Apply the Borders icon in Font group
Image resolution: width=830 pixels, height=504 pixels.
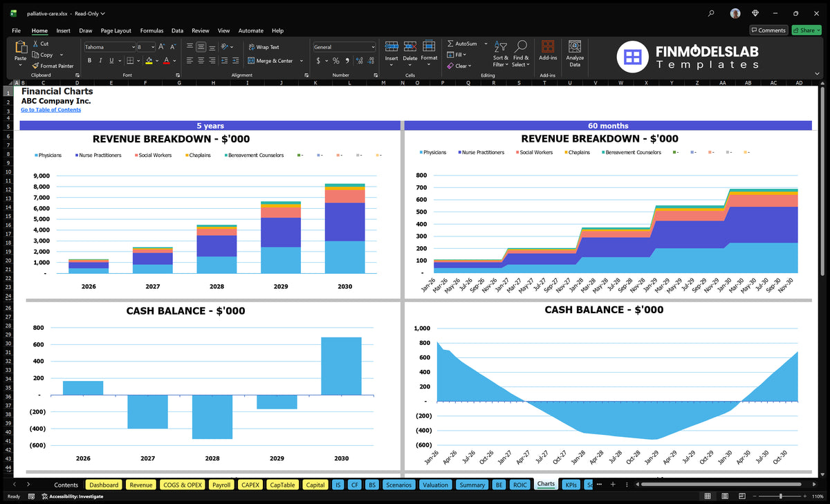131,61
